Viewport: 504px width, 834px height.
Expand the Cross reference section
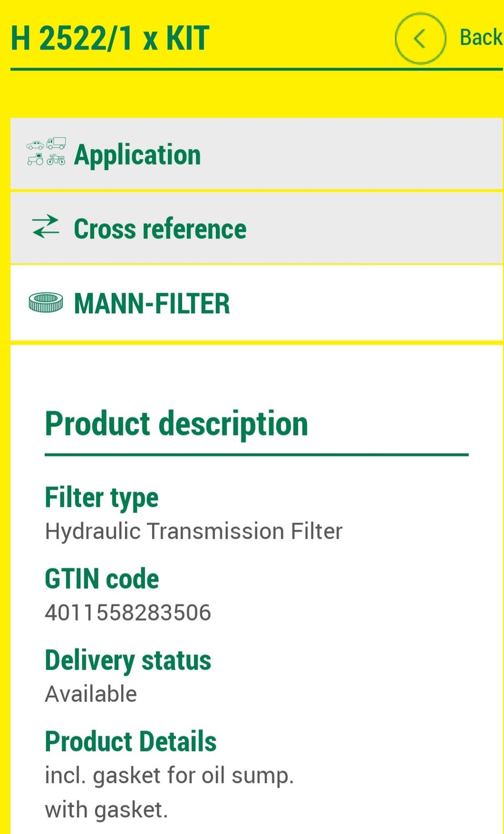click(160, 229)
